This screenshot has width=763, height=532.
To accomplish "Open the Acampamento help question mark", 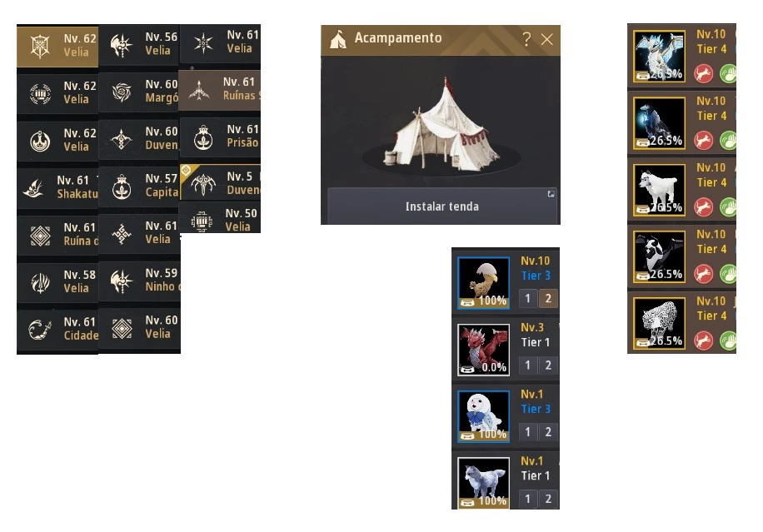I will pos(526,39).
